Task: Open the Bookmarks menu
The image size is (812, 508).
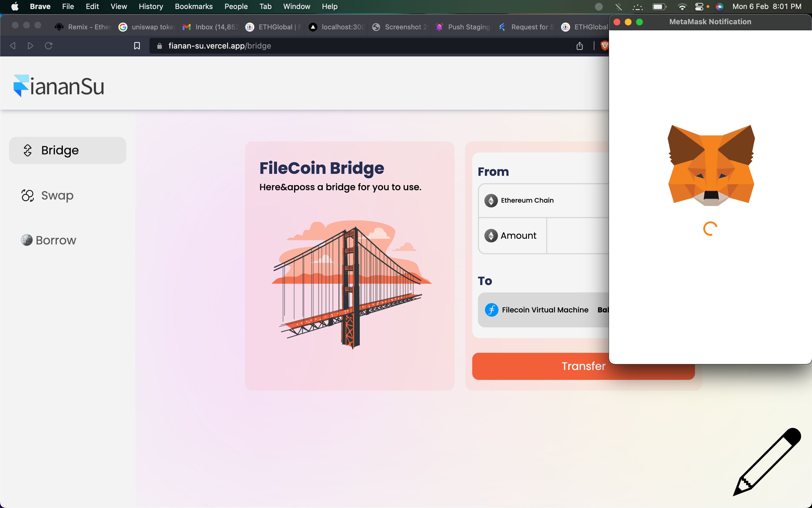Action: coord(194,6)
